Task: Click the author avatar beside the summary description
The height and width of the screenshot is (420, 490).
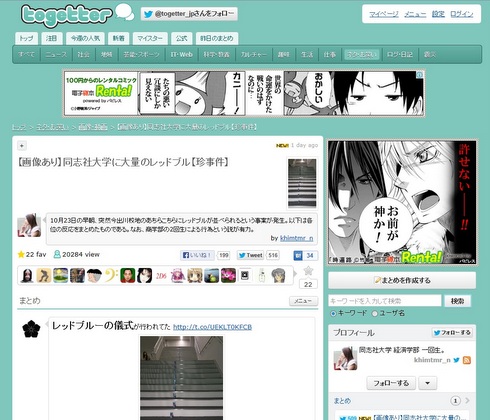Action: click(x=29, y=225)
